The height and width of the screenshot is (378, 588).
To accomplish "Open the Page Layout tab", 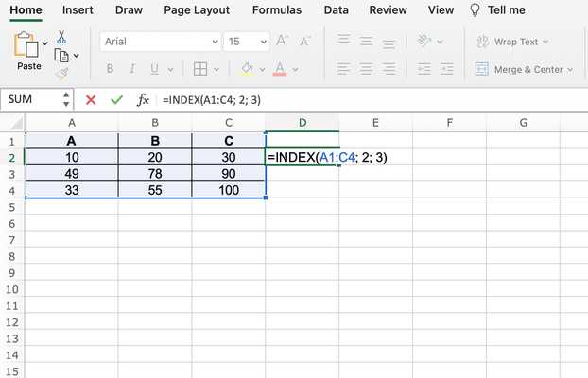I will coord(197,10).
